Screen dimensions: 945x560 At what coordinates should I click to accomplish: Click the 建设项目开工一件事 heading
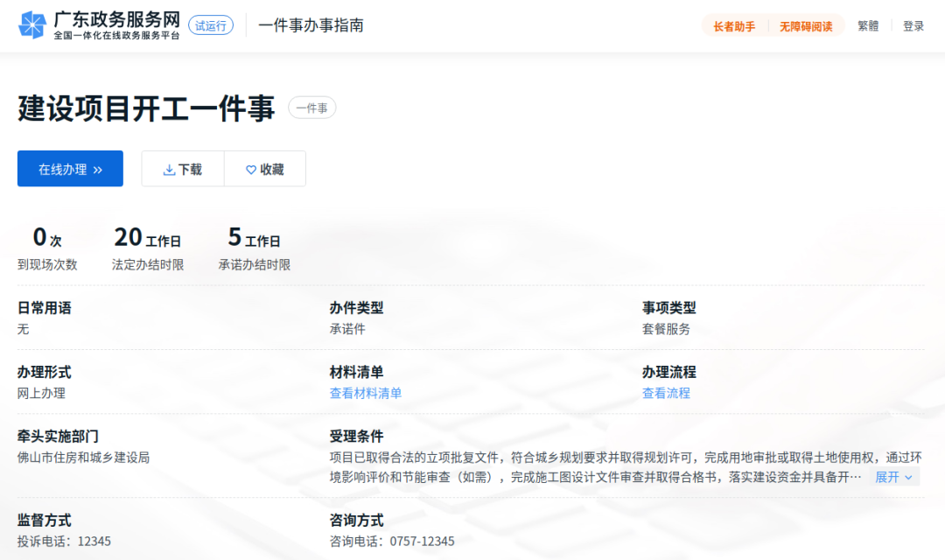[x=146, y=108]
